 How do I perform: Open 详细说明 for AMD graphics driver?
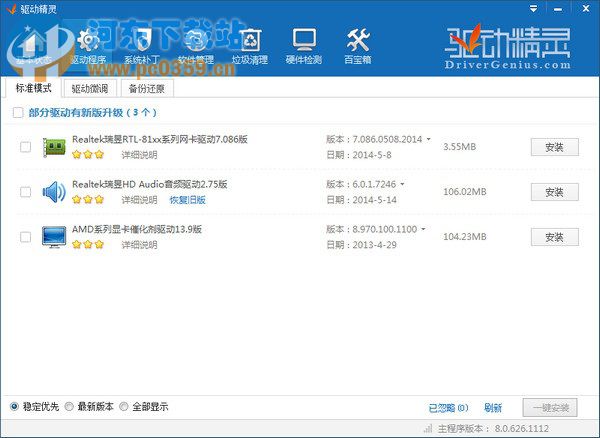[139, 244]
